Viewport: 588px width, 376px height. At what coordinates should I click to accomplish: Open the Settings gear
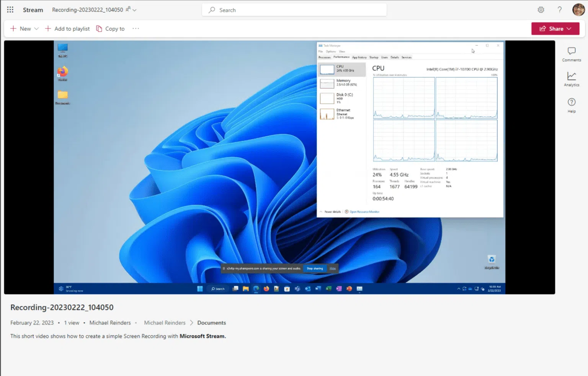(x=541, y=10)
